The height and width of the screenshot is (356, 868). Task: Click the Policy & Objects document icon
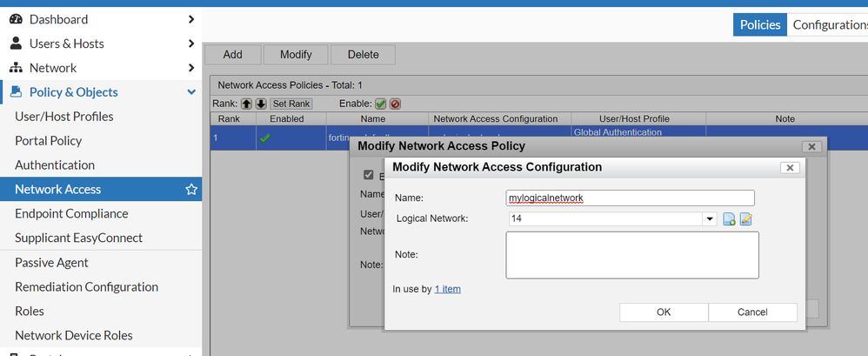pos(16,92)
